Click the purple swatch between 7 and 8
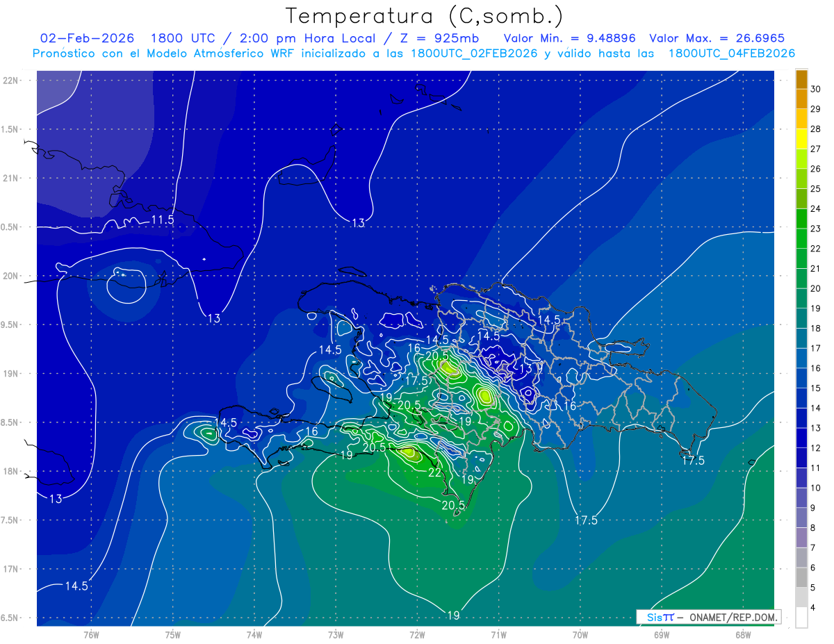Screen dimensions: 834x644 [801, 538]
